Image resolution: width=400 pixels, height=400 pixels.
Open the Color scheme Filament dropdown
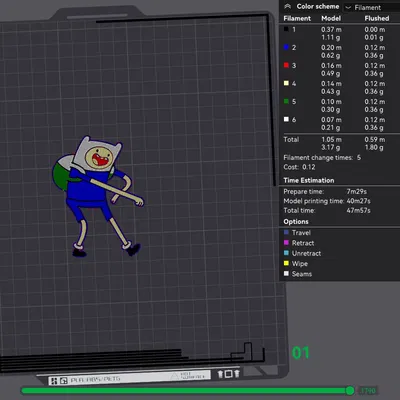(372, 7)
